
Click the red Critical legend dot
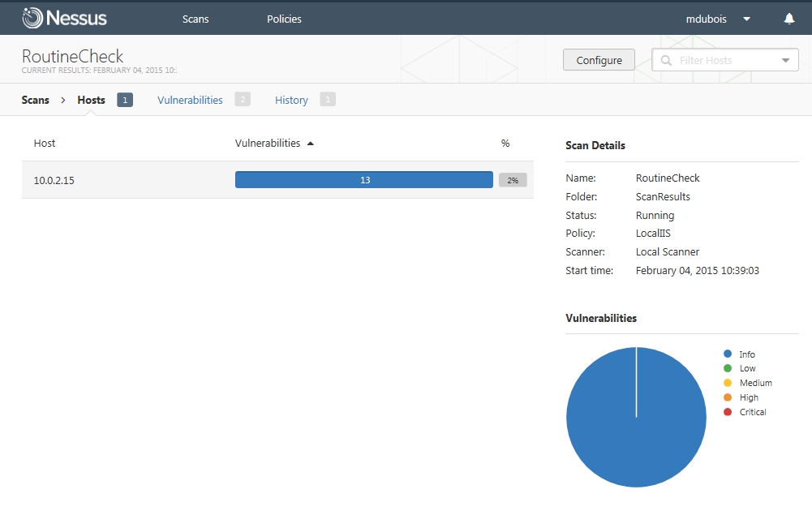click(728, 412)
